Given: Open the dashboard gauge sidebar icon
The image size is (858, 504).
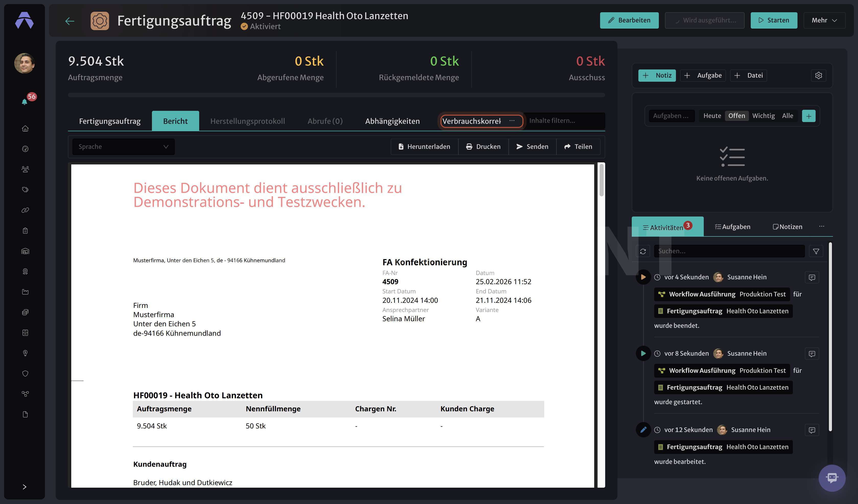Looking at the screenshot, I should 25,149.
